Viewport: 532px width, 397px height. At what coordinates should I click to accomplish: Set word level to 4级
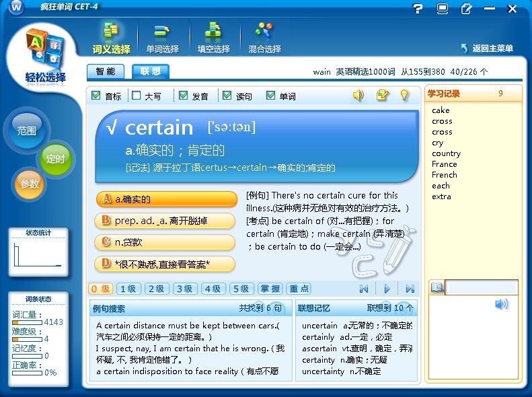point(213,289)
